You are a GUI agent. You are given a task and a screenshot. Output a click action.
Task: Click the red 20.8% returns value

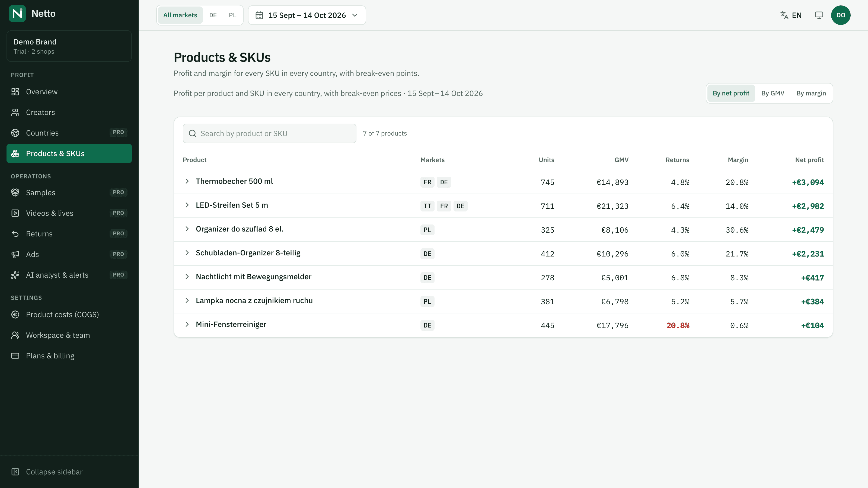[678, 325]
